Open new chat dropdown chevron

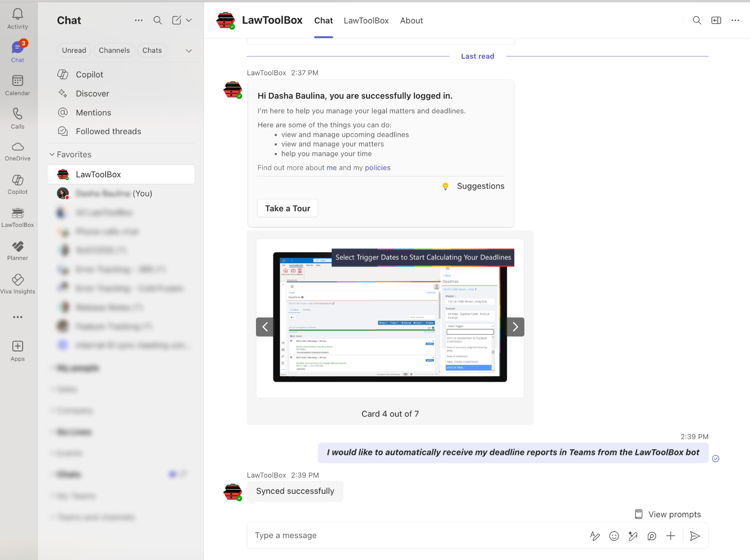(x=189, y=20)
